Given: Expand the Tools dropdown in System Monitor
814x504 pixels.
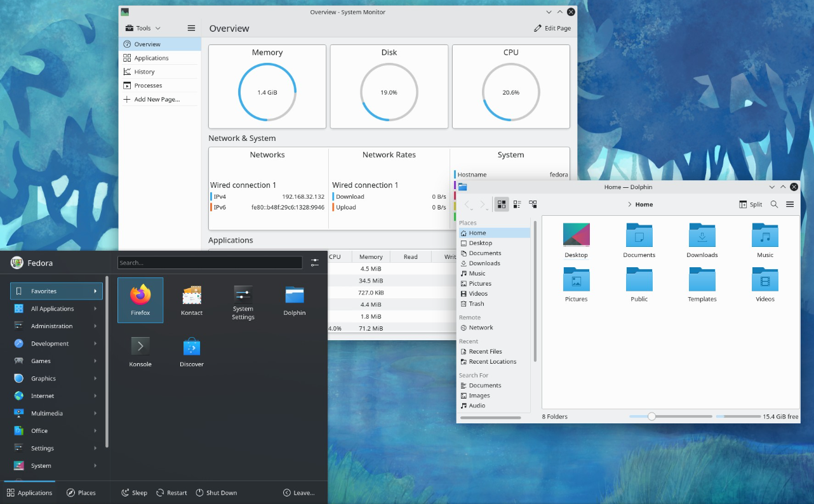Looking at the screenshot, I should 143,28.
